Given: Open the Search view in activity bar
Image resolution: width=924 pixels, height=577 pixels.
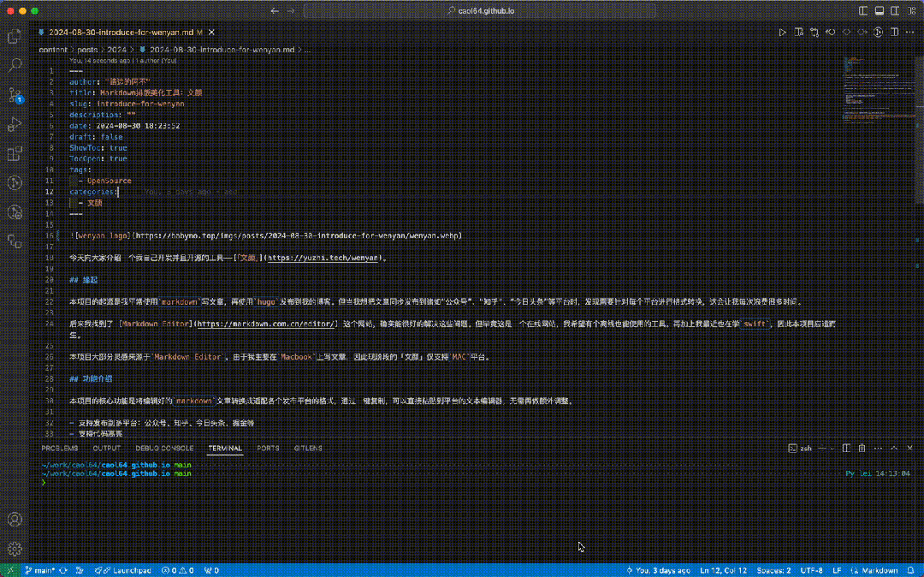Looking at the screenshot, I should click(x=15, y=65).
